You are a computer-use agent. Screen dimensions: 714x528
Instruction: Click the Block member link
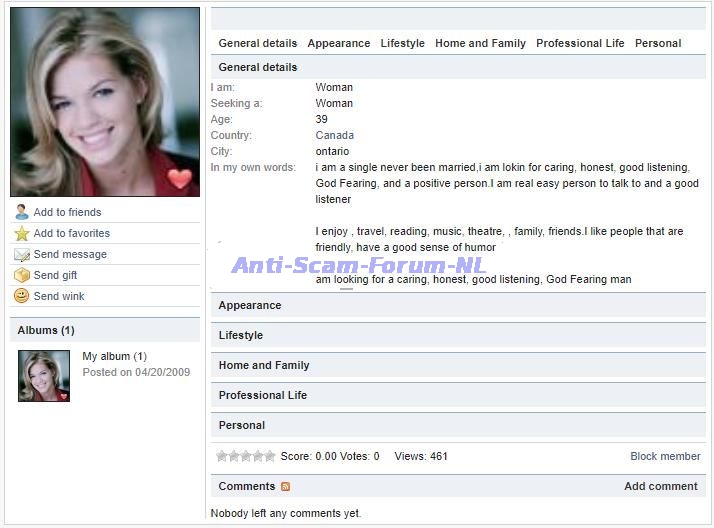coord(665,456)
